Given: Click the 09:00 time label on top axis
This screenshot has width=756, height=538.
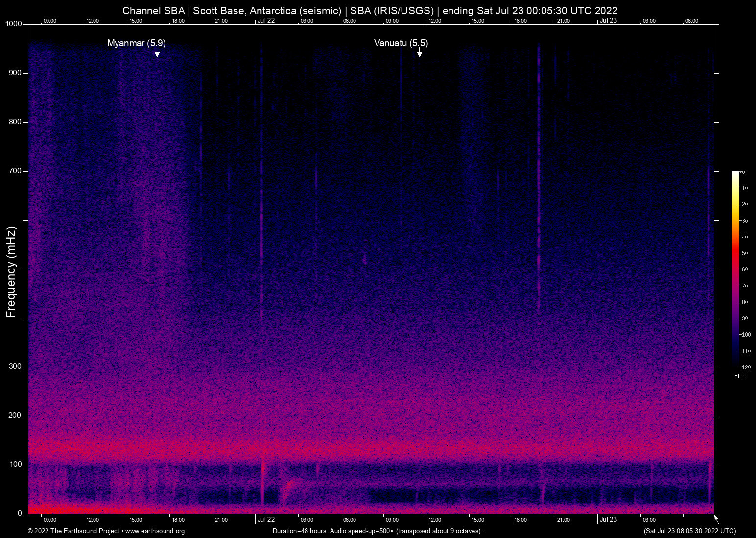Looking at the screenshot, I should click(50, 21).
